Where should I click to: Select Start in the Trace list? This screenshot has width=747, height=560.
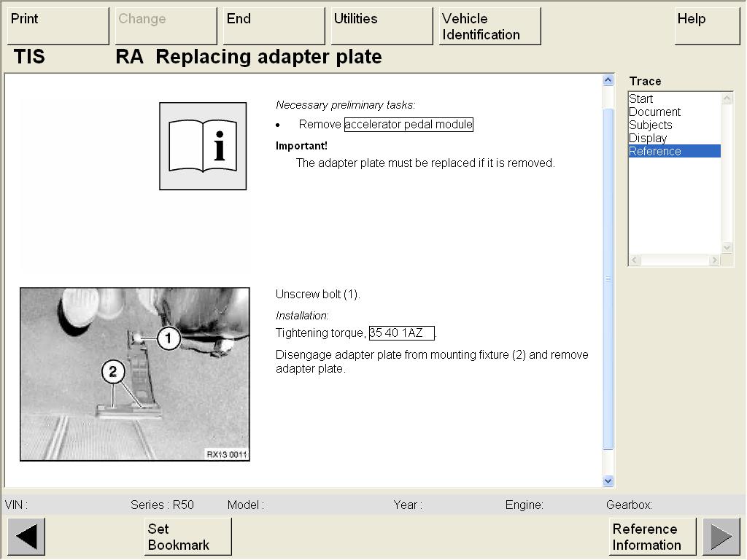(641, 99)
